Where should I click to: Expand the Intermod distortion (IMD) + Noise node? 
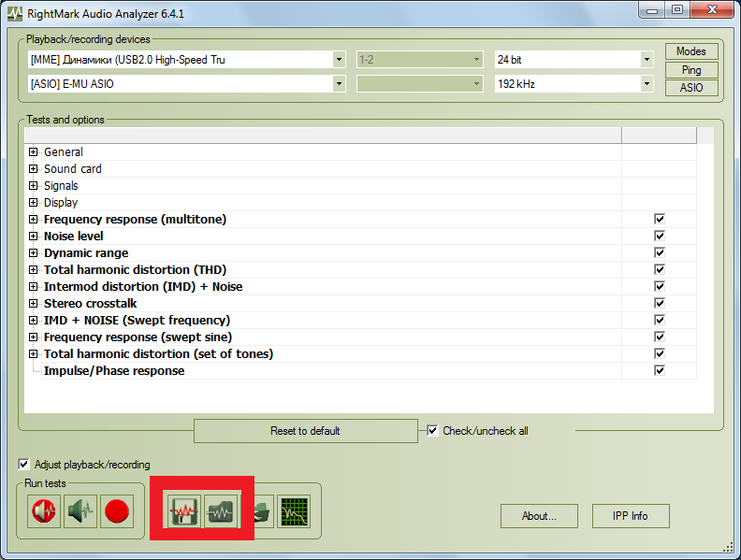click(x=33, y=287)
